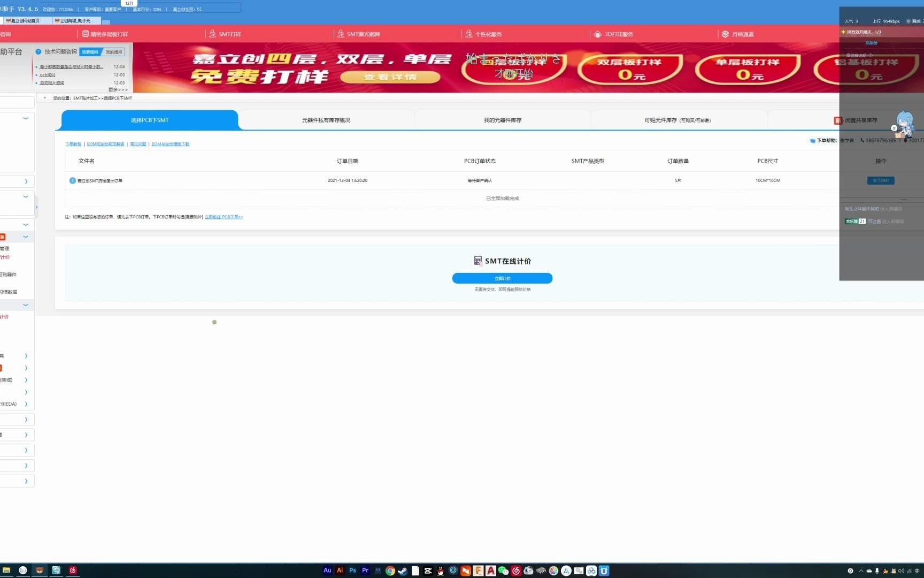Click the empty search box atop the sidebar

click(x=17, y=102)
